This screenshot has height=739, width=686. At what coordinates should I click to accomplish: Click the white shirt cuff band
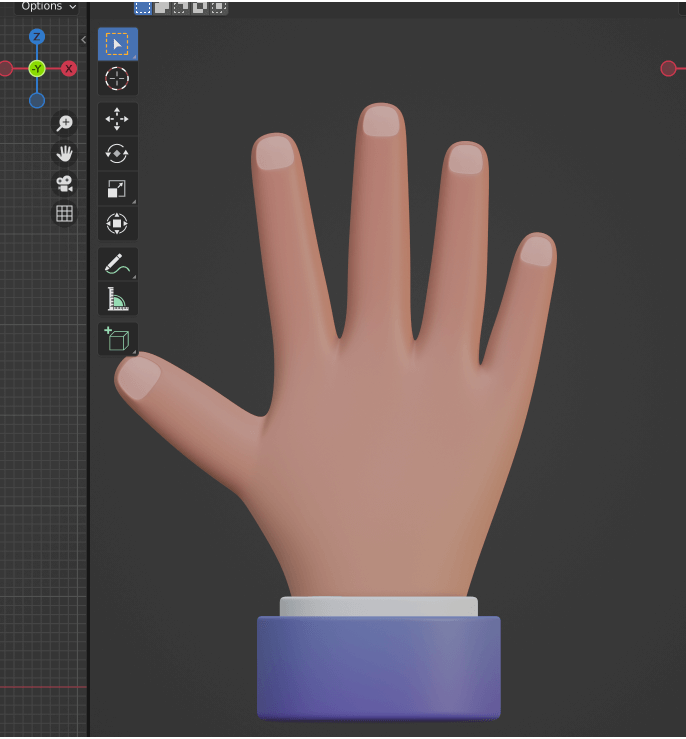[x=379, y=607]
